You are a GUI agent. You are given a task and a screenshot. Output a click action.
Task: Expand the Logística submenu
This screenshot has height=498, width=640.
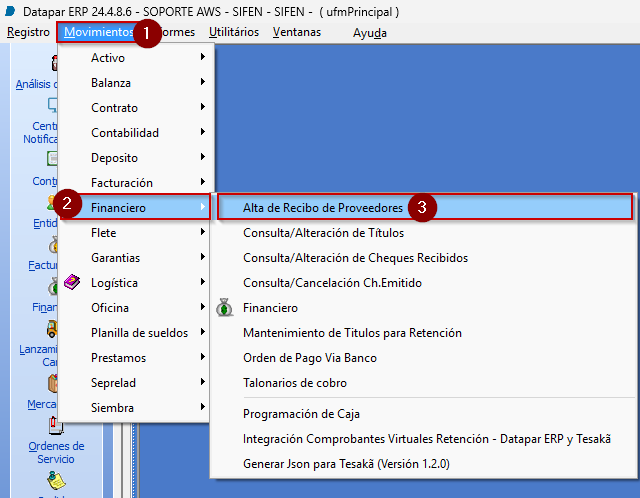click(136, 282)
